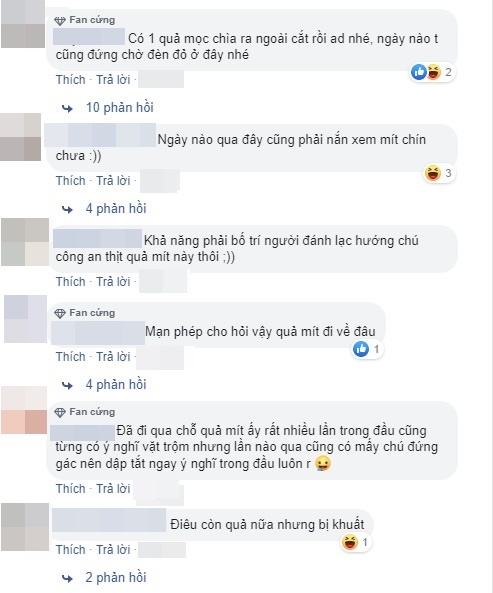Click the Fan cứng diamond badge above the 'Mạn phép' comment

tap(60, 314)
